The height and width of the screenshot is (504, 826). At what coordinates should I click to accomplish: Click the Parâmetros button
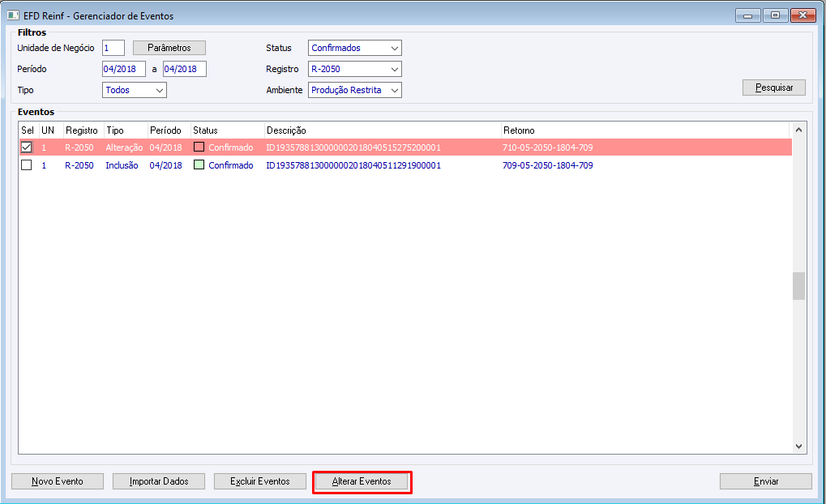tap(169, 48)
